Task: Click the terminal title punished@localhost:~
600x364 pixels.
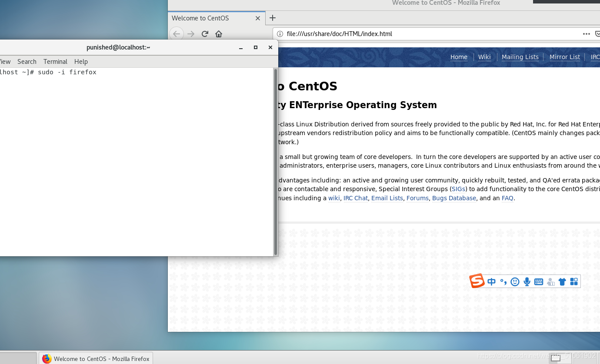Action: pos(118,47)
